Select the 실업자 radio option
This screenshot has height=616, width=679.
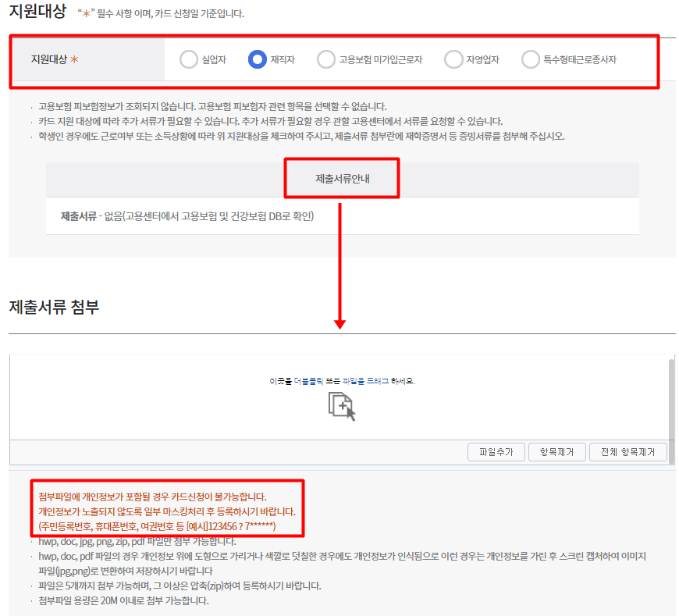pos(187,59)
